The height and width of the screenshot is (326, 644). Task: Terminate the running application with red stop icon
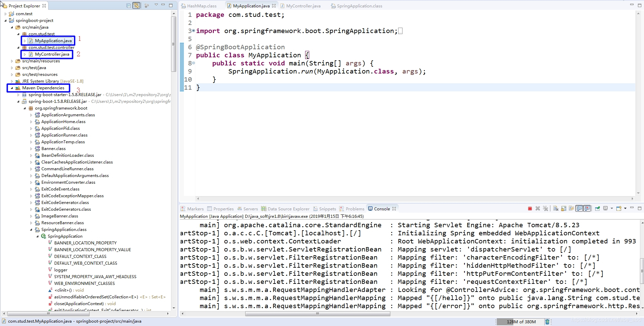pos(530,208)
